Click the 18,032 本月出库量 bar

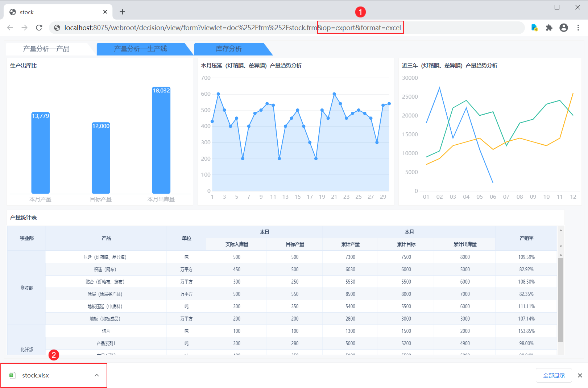(161, 141)
